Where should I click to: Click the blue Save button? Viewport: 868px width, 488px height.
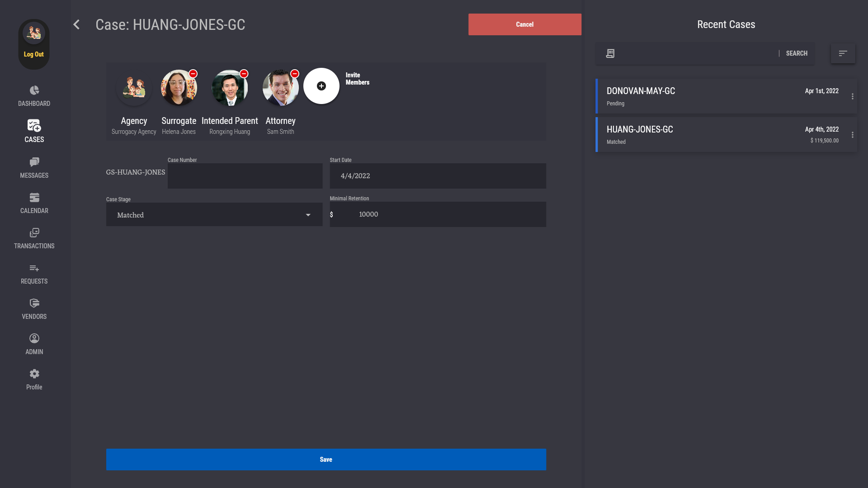pos(325,460)
